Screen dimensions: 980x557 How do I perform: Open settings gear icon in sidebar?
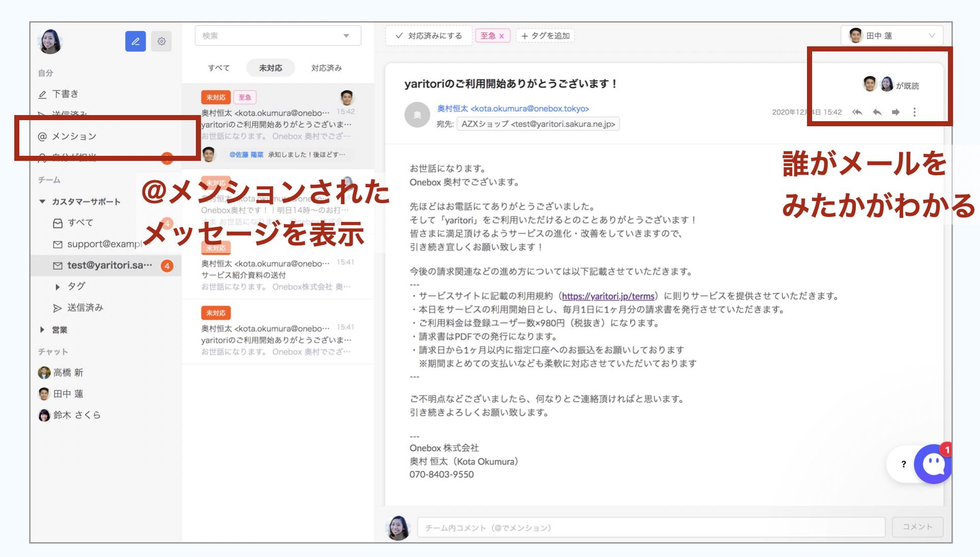[x=161, y=41]
